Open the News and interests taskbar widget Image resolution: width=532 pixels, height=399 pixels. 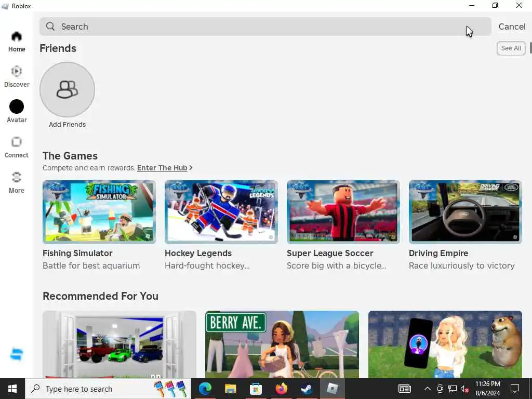pyautogui.click(x=404, y=389)
